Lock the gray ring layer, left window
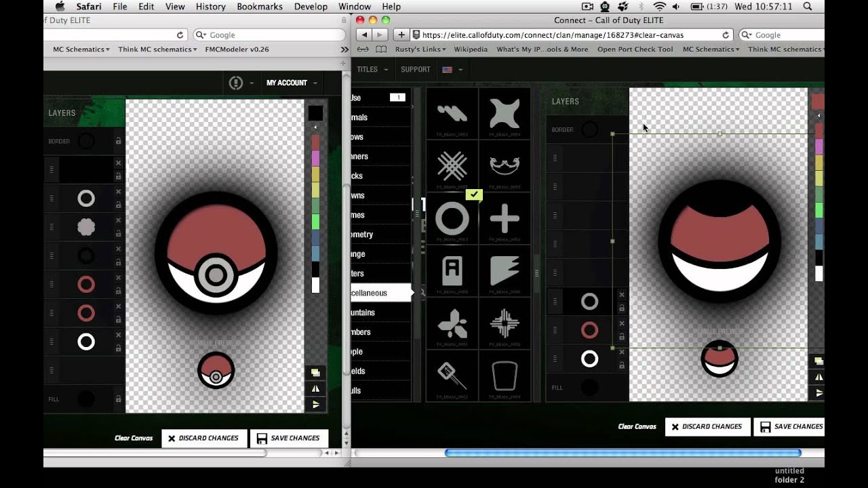This screenshot has width=868, height=488. point(118,205)
